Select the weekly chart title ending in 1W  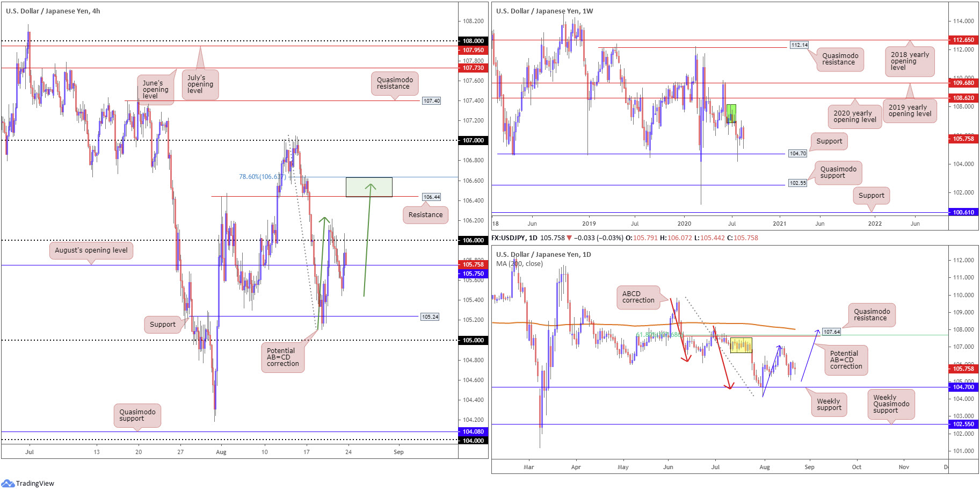click(545, 11)
